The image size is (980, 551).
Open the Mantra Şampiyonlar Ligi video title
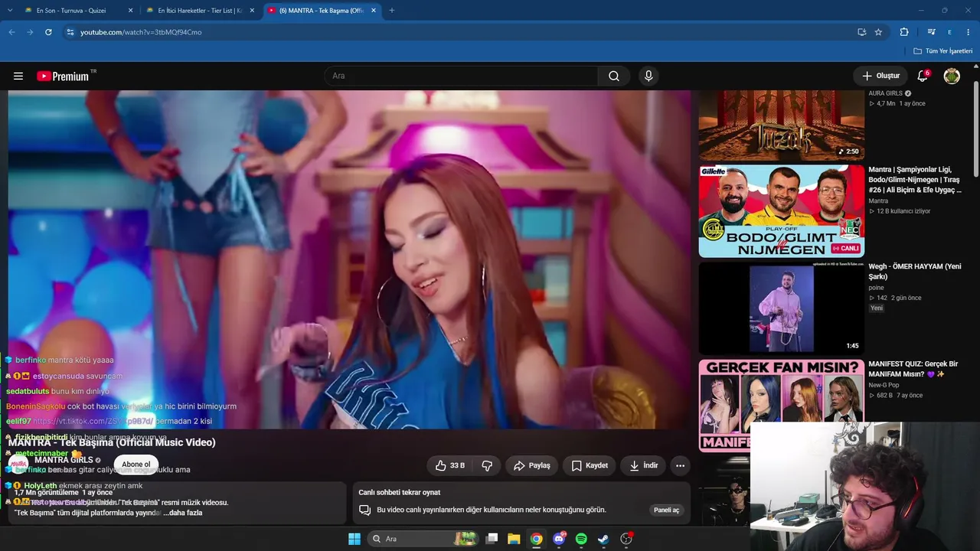tap(915, 179)
